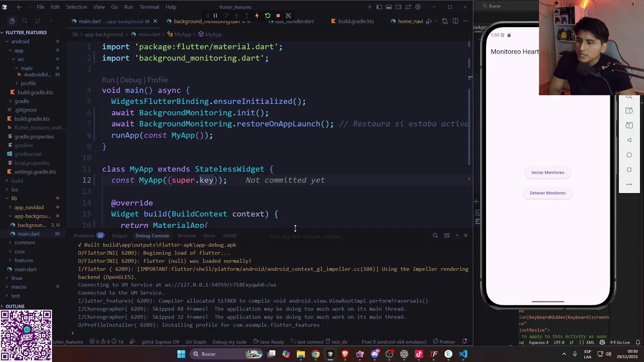Click the Profile code lens above main

(157, 80)
